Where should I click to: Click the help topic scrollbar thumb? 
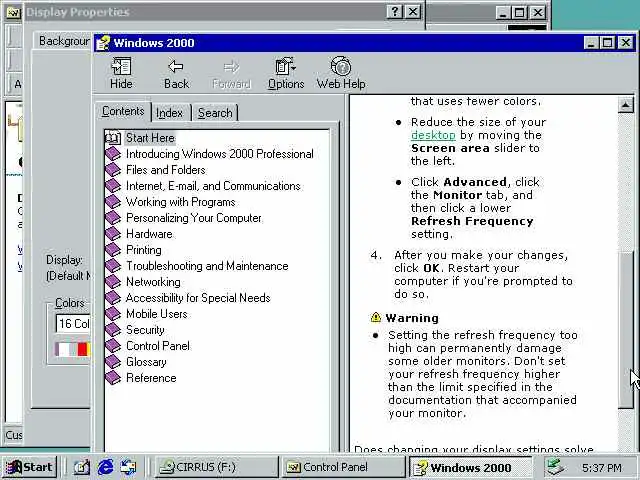point(625,329)
